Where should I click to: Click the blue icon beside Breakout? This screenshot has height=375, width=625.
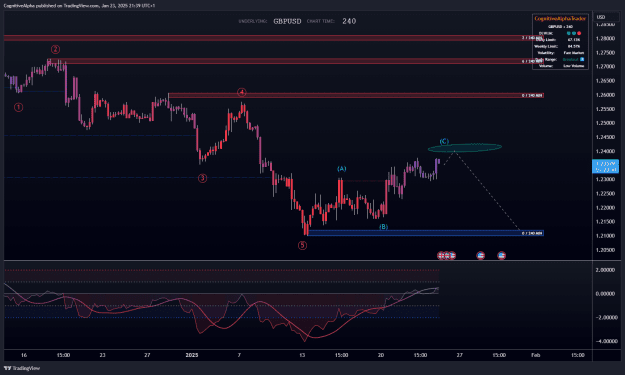582,59
